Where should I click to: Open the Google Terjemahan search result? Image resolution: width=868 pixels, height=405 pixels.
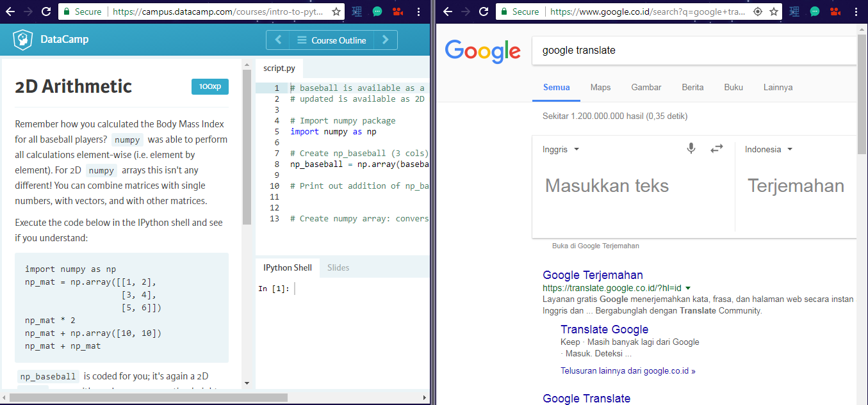coord(593,275)
